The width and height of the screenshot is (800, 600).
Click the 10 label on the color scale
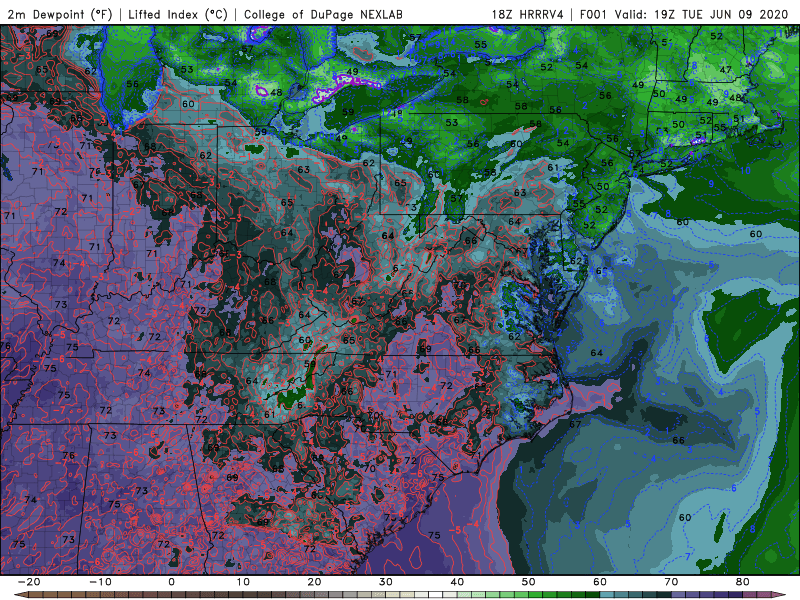[x=243, y=582]
